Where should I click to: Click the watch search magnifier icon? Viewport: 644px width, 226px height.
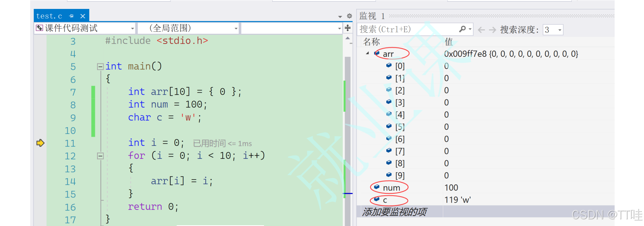[x=462, y=29]
